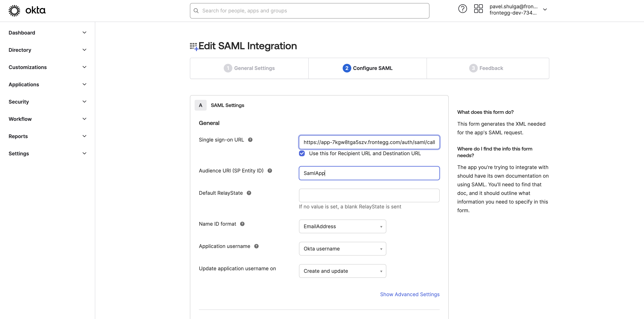Open the Name ID format dropdown
The height and width of the screenshot is (319, 644).
pos(342,226)
